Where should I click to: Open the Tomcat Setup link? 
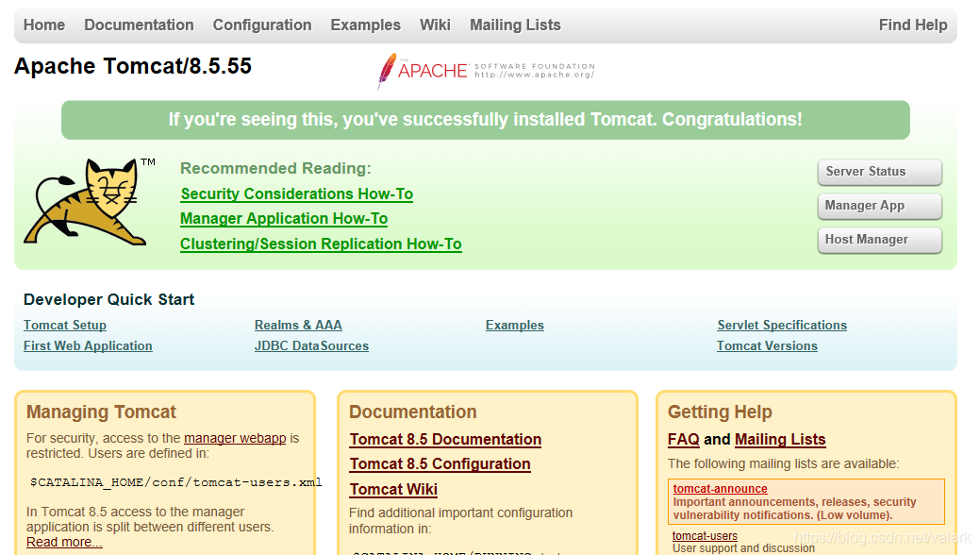click(x=65, y=326)
